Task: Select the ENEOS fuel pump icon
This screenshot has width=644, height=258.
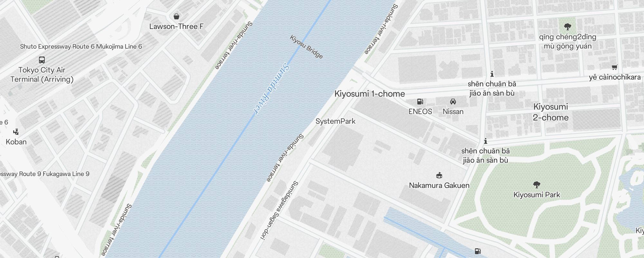Action: (420, 102)
